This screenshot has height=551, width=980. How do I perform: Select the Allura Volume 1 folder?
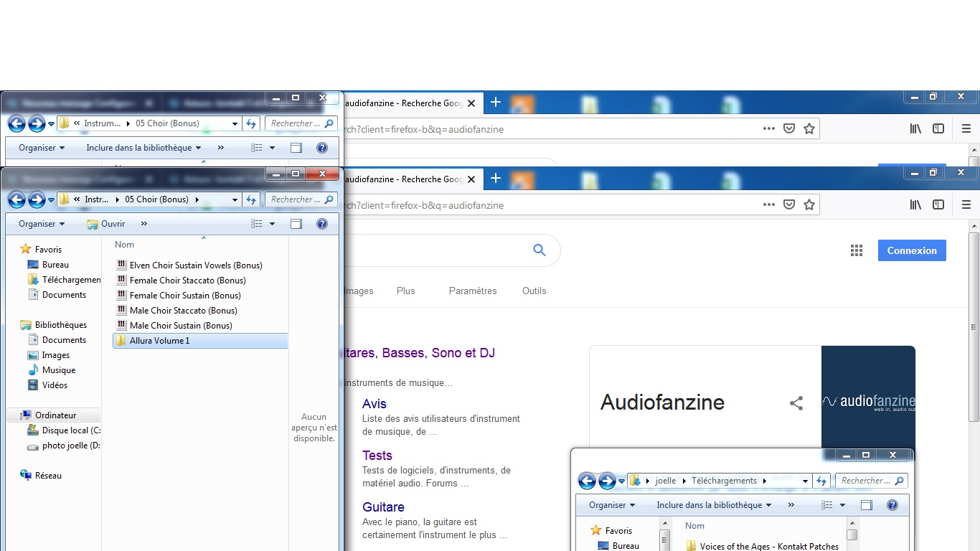tap(159, 341)
